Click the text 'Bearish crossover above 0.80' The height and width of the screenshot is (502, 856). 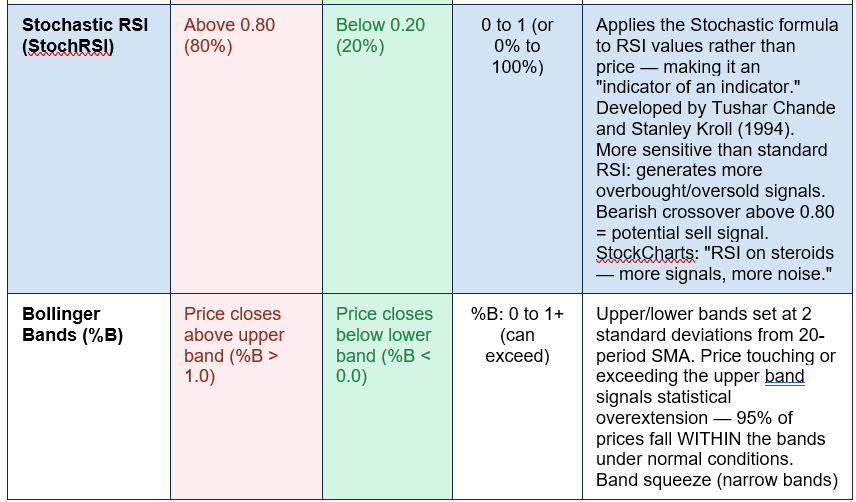click(x=715, y=212)
